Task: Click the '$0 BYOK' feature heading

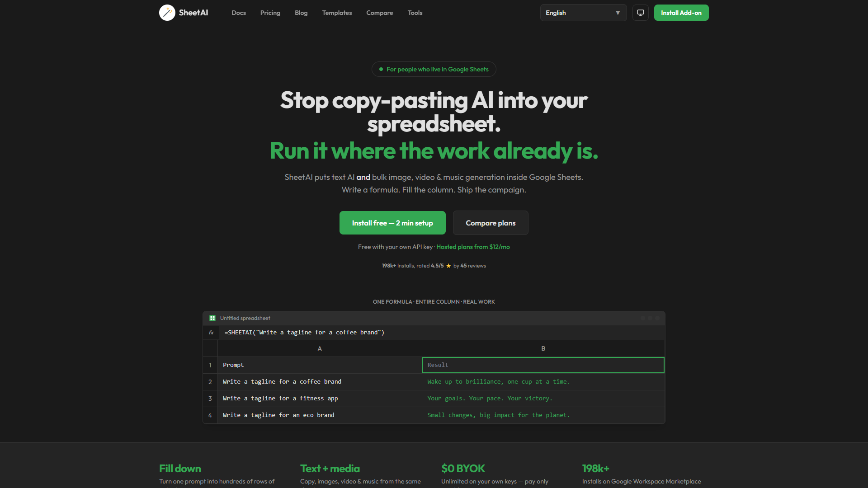Action: [463, 469]
